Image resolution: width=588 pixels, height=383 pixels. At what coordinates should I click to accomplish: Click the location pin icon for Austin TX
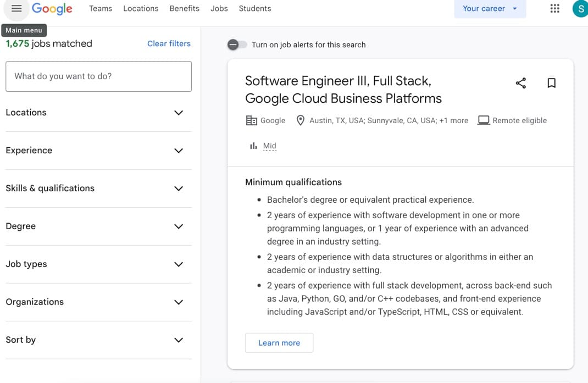point(301,120)
